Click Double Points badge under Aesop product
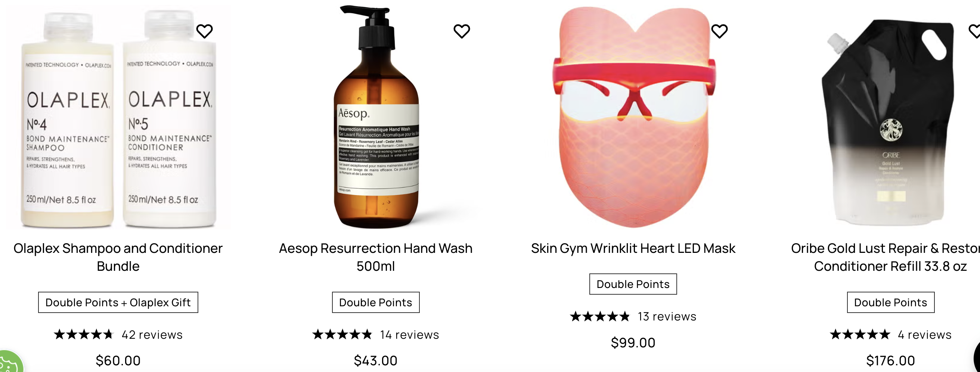980x372 pixels. [x=375, y=303]
